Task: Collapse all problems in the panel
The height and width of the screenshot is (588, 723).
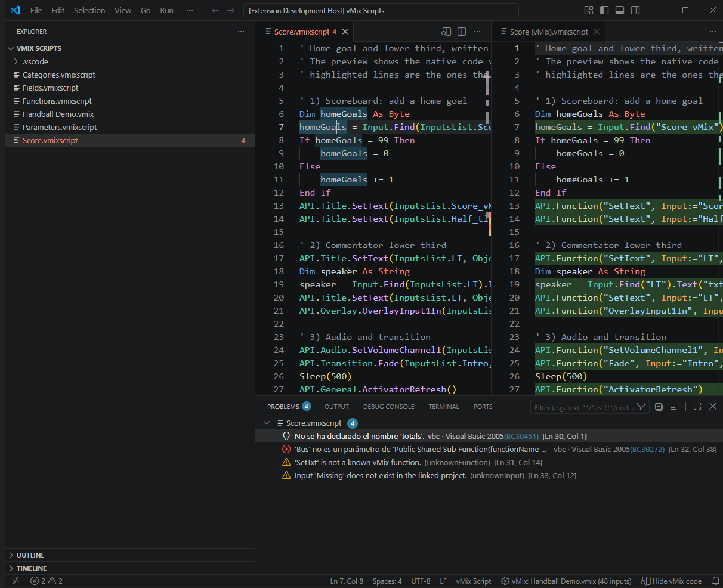Action: 659,407
